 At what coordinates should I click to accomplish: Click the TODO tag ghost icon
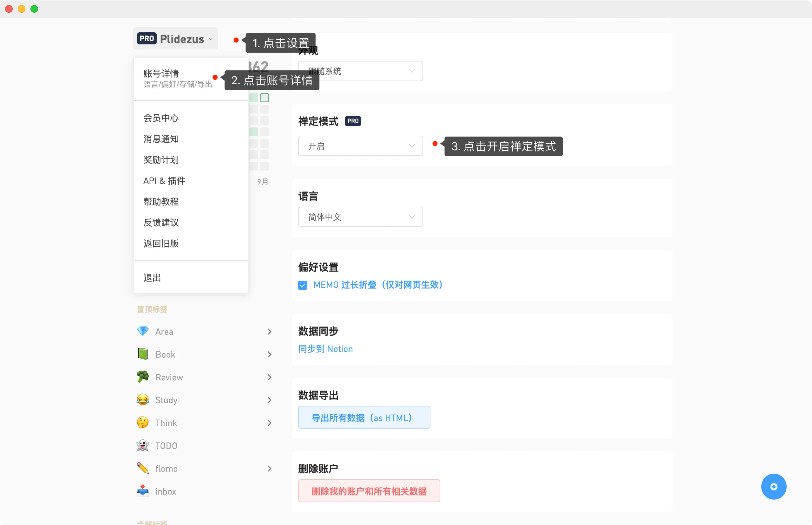click(x=142, y=445)
